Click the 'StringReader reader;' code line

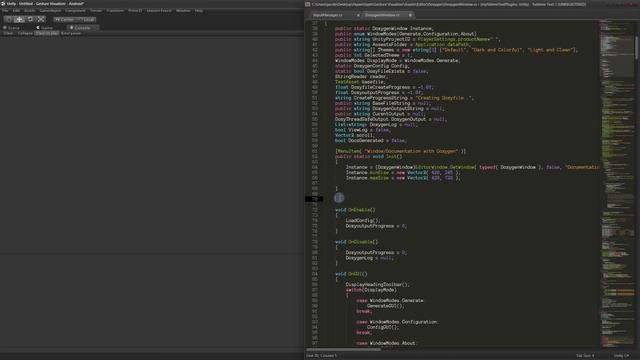pos(361,76)
